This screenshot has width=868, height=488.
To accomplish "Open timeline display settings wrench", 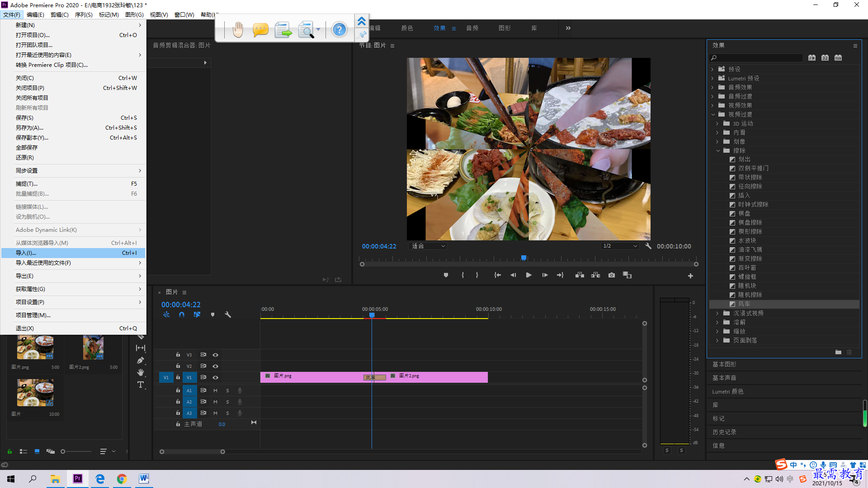I will (x=228, y=314).
